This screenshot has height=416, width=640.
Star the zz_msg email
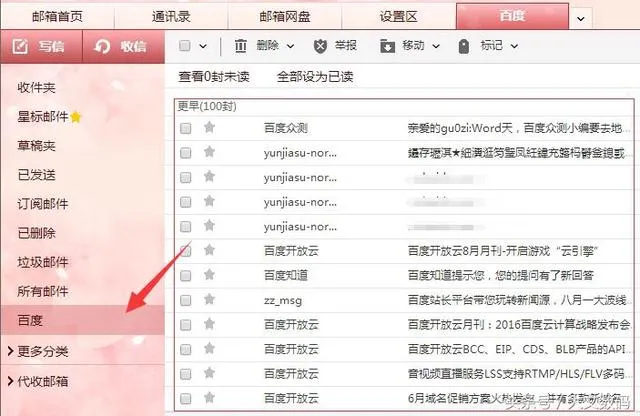[209, 299]
